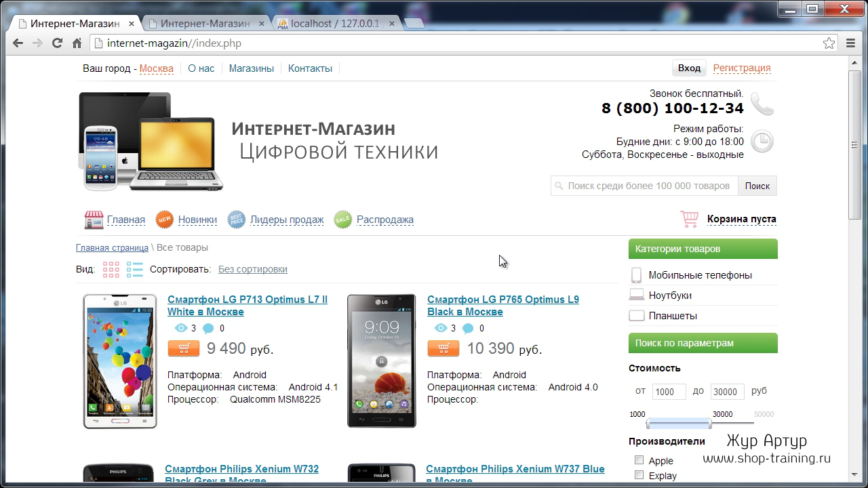
Task: Click the browser forward arrow
Action: 37,43
